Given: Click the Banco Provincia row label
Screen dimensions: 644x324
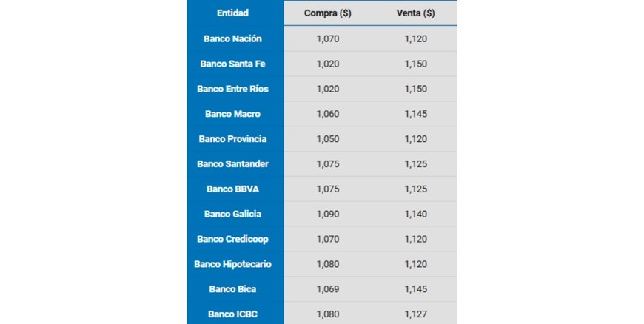Looking at the screenshot, I should click(232, 139).
